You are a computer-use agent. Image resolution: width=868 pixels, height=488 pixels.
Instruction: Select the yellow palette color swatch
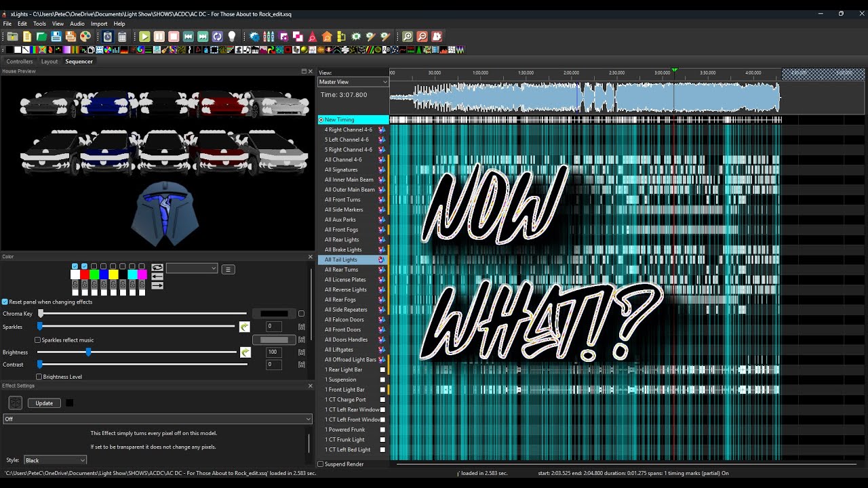click(113, 274)
